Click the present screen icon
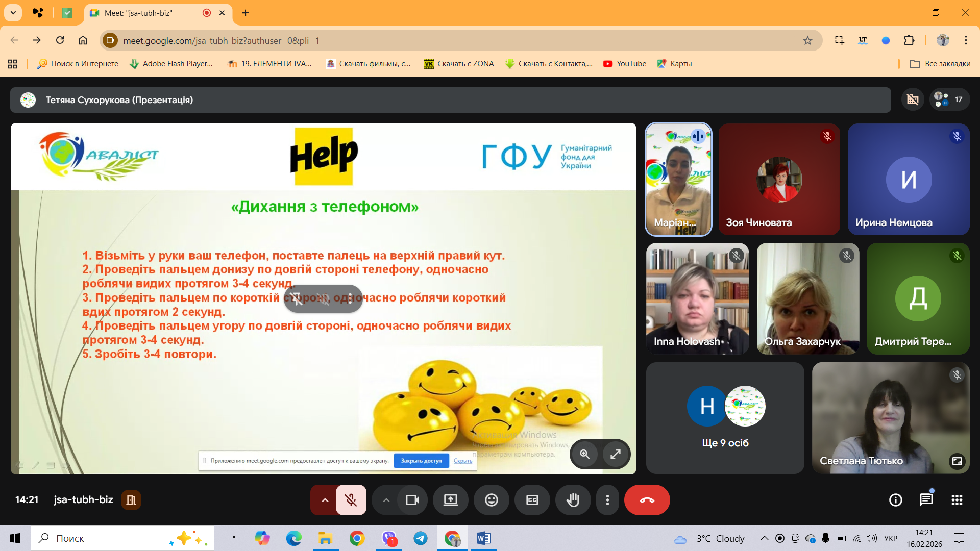980x551 pixels. tap(450, 500)
